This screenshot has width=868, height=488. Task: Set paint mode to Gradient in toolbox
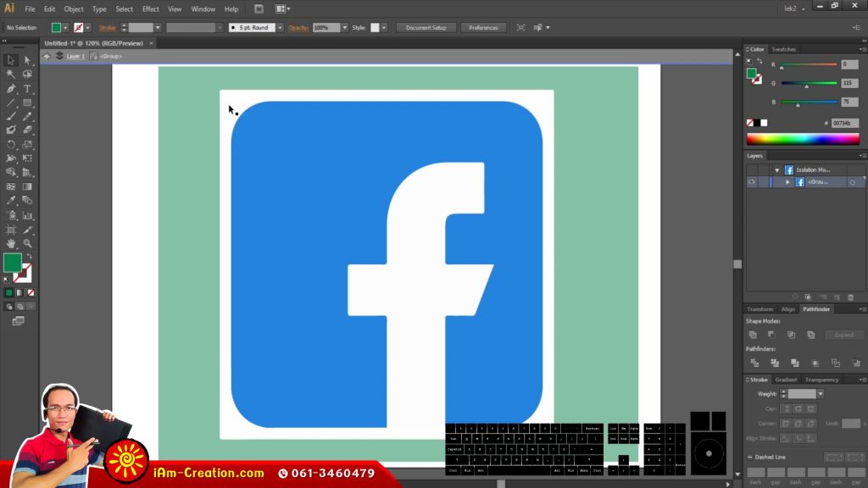point(20,292)
